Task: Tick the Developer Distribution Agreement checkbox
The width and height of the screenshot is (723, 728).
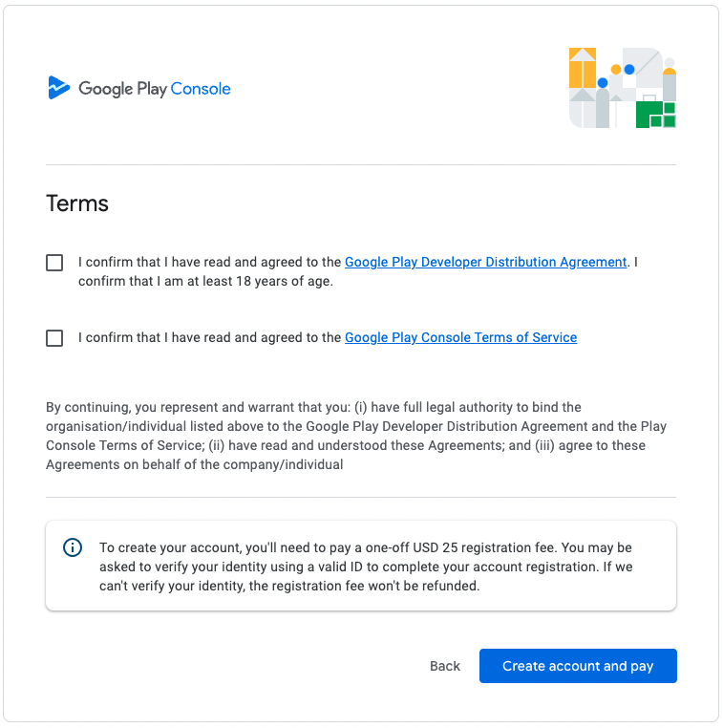Action: click(x=54, y=263)
